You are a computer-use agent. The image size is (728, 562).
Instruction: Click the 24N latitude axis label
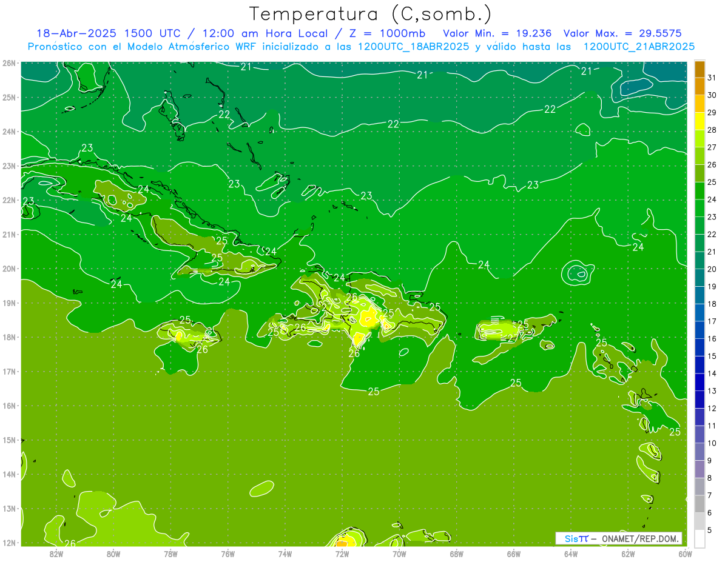[x=9, y=132]
